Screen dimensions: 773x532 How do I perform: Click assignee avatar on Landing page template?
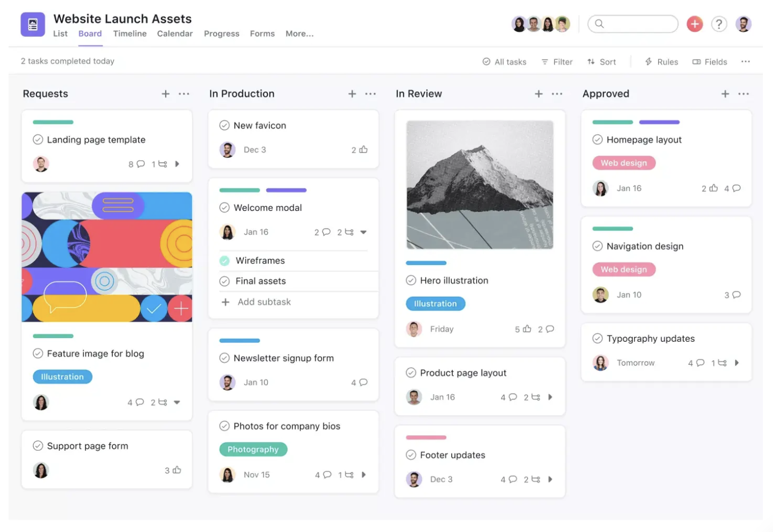(x=41, y=164)
